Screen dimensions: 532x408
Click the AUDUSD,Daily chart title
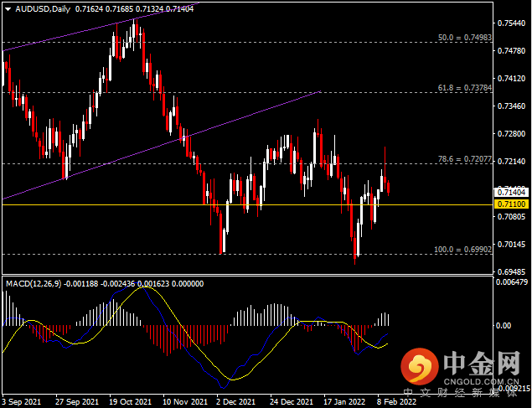[x=43, y=9]
